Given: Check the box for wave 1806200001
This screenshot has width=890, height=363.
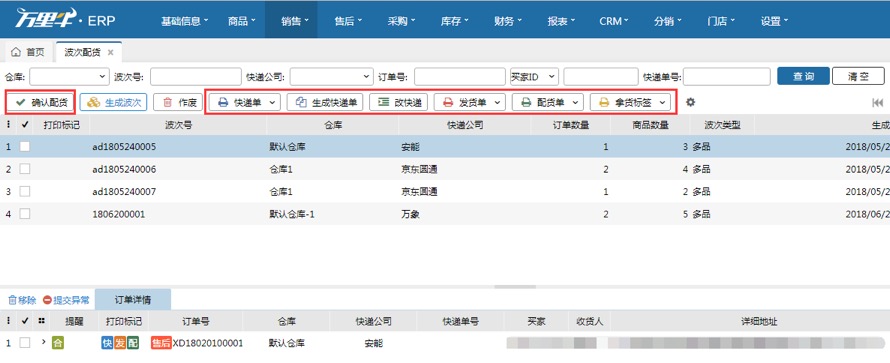Looking at the screenshot, I should point(25,214).
